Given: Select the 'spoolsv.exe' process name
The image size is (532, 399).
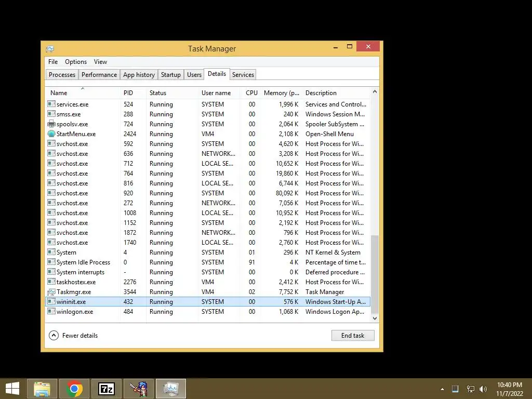Looking at the screenshot, I should click(72, 124).
